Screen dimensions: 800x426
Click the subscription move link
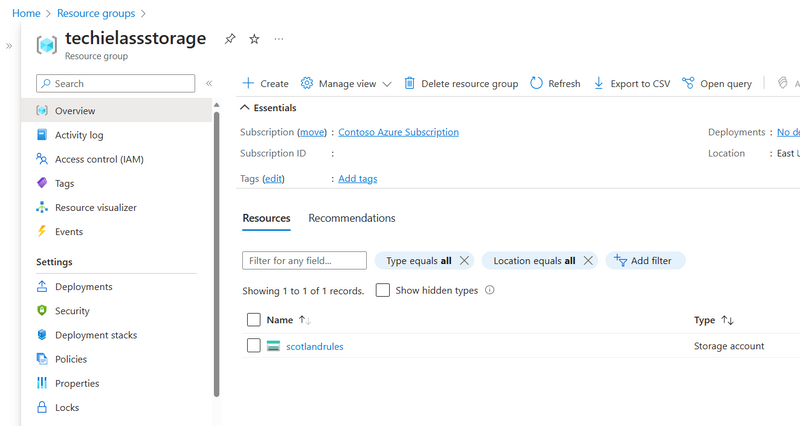pyautogui.click(x=312, y=132)
